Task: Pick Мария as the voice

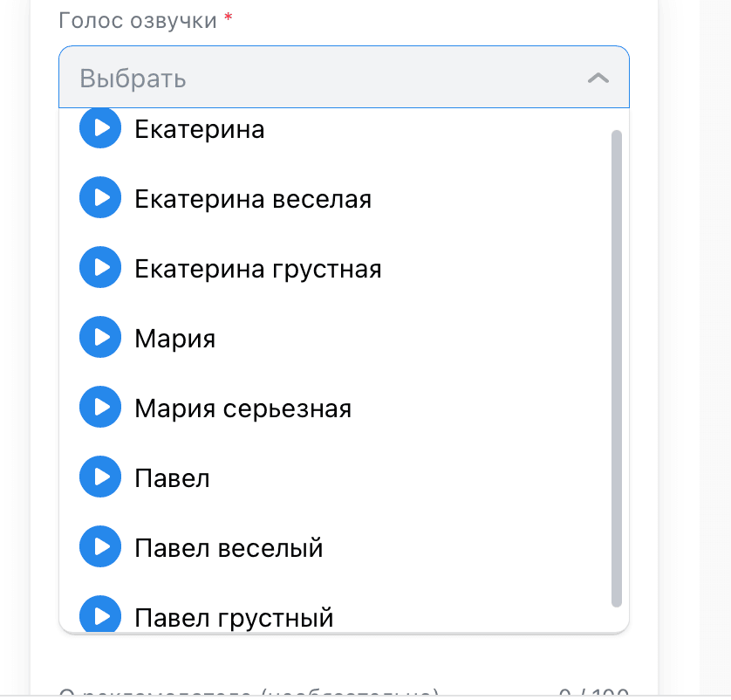Action: (175, 338)
